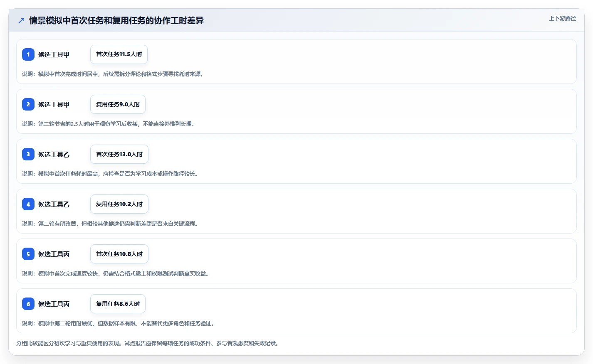The width and height of the screenshot is (593, 364).
Task: Click the note starting 第二轮节省的2.5人时
Action: [109, 124]
